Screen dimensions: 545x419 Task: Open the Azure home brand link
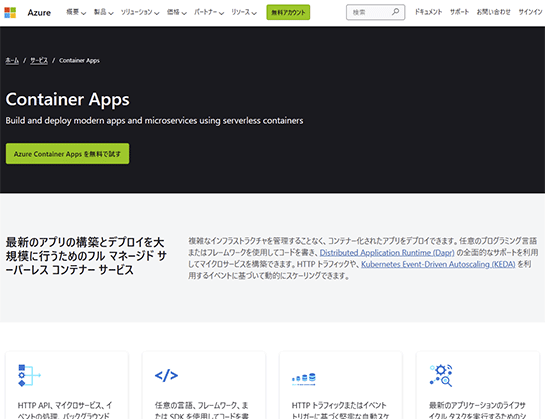[x=39, y=13]
